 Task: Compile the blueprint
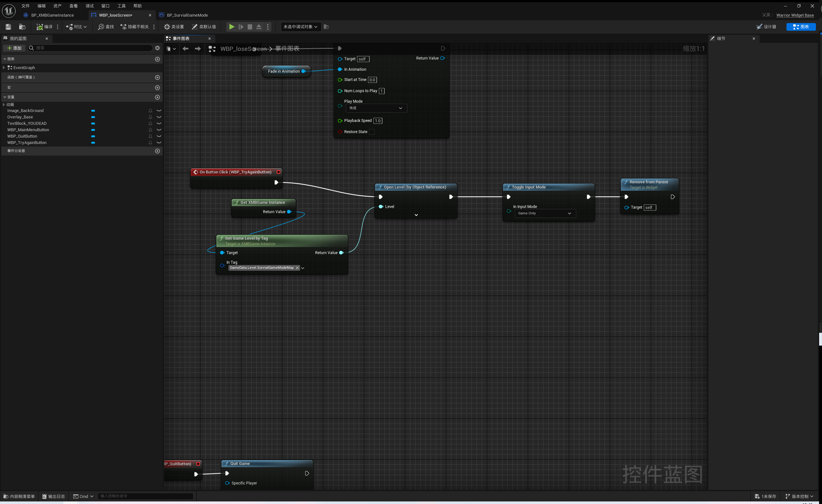pyautogui.click(x=44, y=27)
